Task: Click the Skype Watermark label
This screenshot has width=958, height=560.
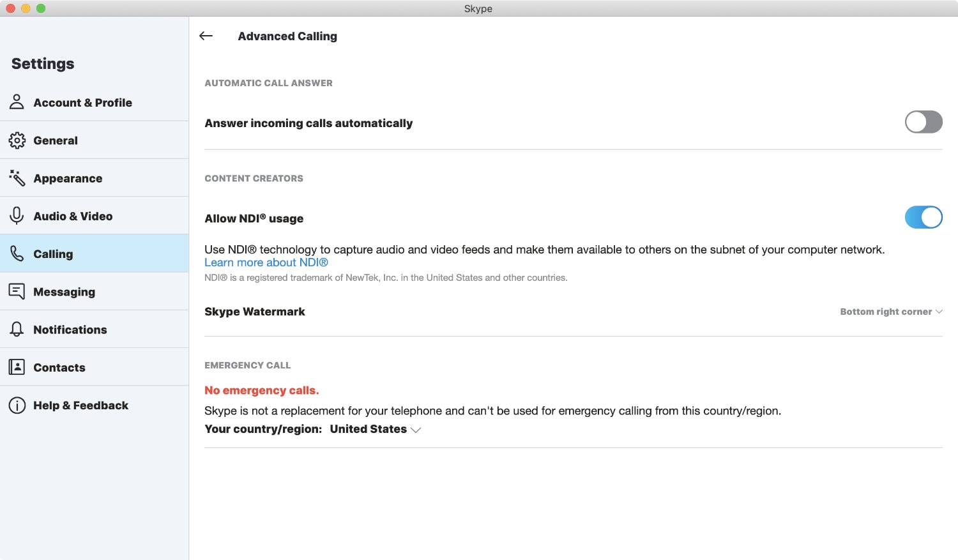Action: pyautogui.click(x=255, y=312)
